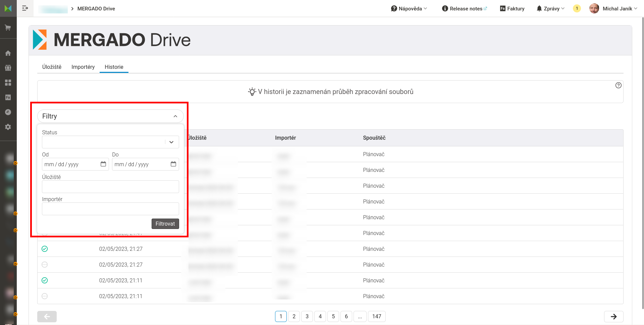
Task: Open the settings gear sidebar icon
Action: pos(8,127)
